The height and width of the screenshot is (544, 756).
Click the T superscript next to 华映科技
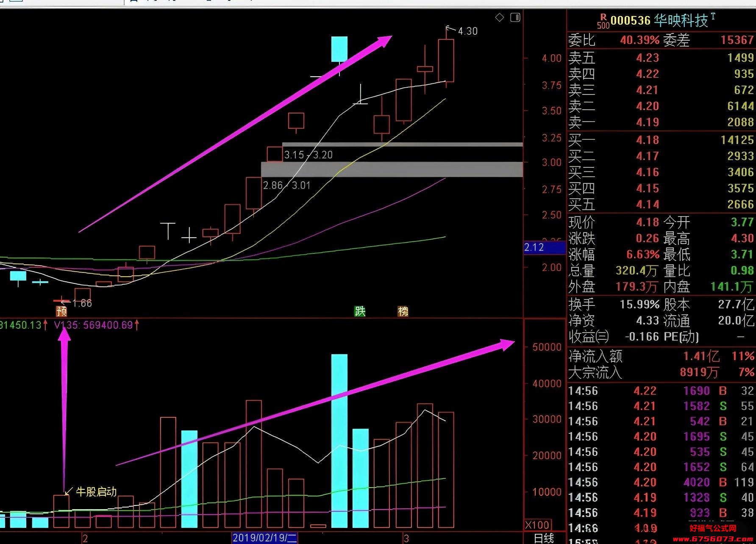[713, 17]
